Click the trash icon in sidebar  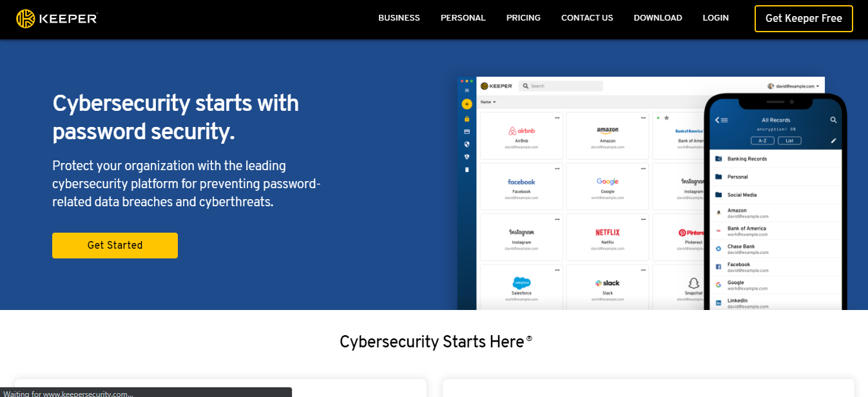pyautogui.click(x=467, y=169)
